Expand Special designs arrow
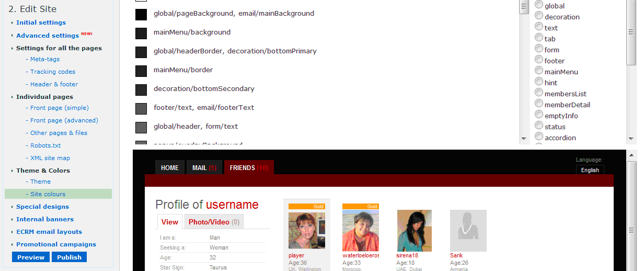Viewport: 644px width, 271px height. [12, 207]
